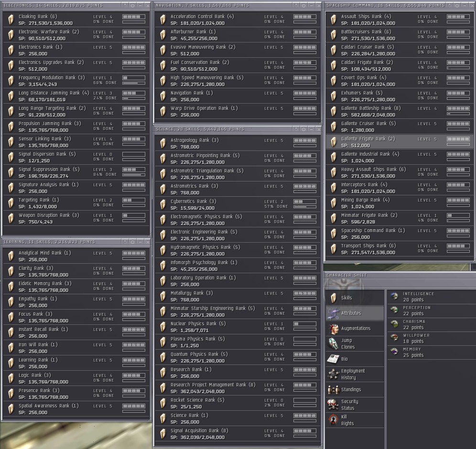Click the Minmatar Frigate skill book icon
Screen dimensions: 476x449
[334, 218]
